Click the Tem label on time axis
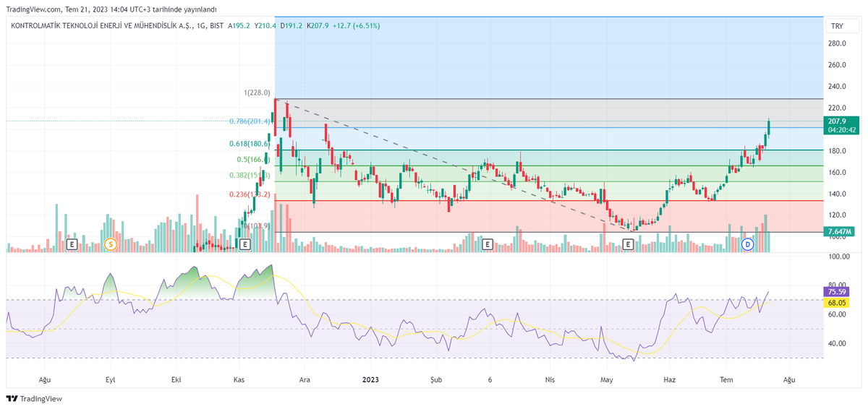 coord(727,379)
